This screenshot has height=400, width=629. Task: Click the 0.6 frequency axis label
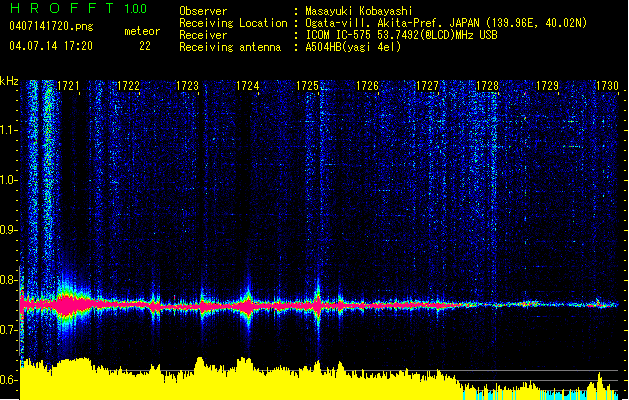click(x=7, y=380)
